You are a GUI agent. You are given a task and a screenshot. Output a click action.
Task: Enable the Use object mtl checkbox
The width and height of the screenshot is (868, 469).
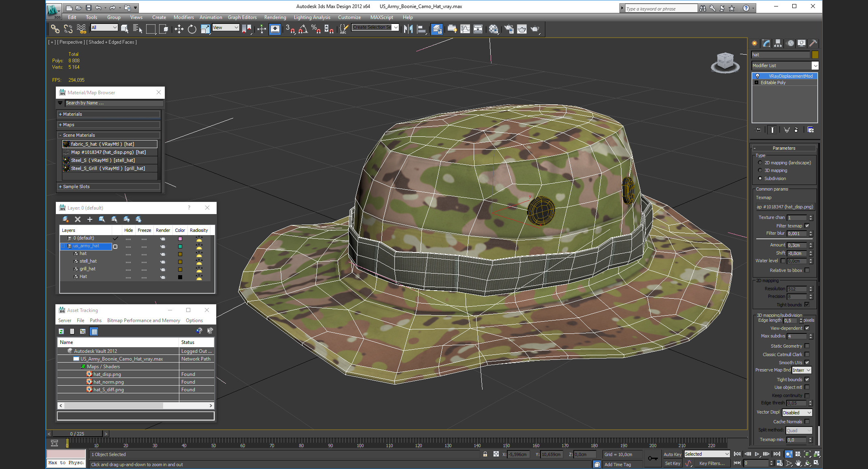807,387
